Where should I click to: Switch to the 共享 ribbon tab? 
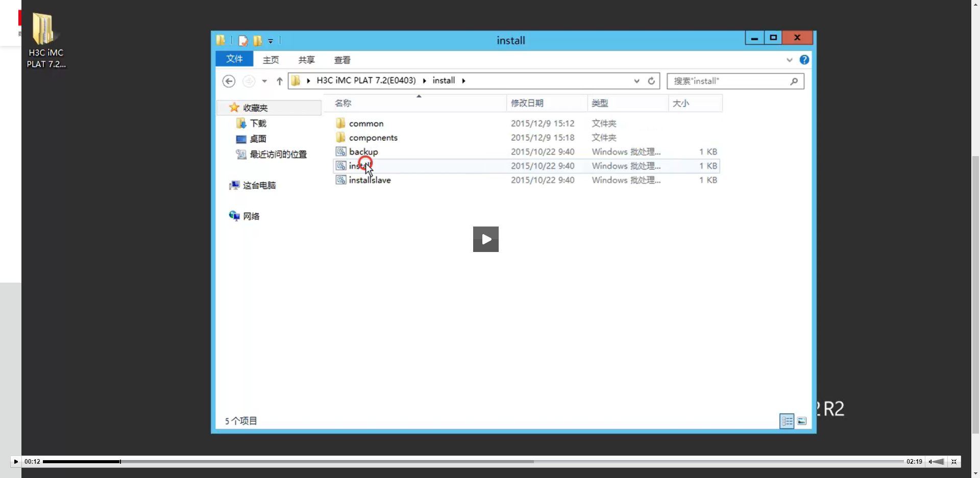click(x=307, y=60)
